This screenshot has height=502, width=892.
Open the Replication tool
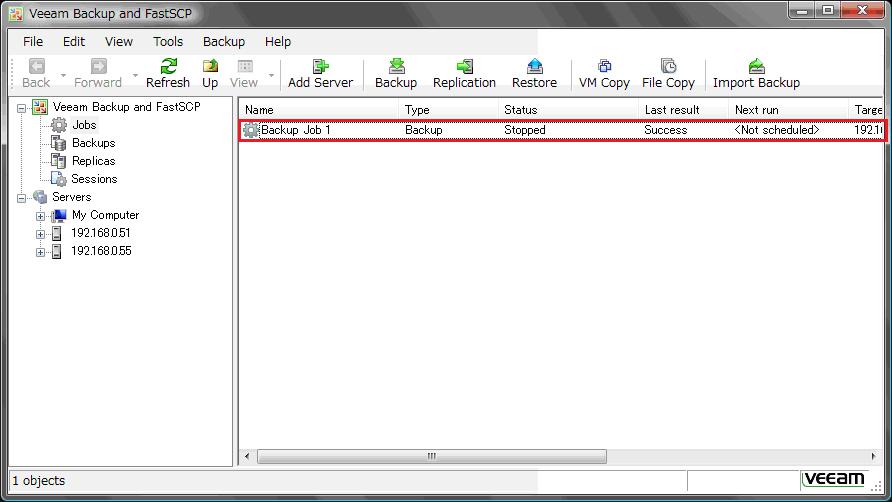pos(464,67)
